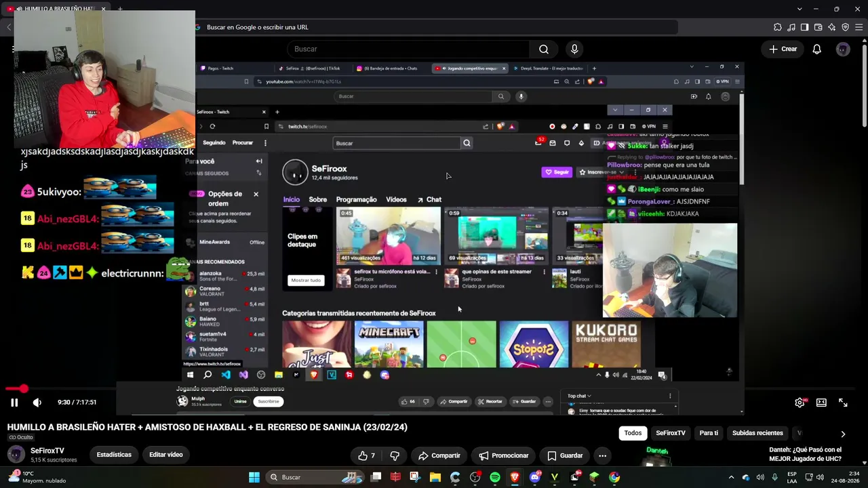Start YouTube voice search with the microphone
Image resolution: width=868 pixels, height=488 pixels.
(574, 49)
